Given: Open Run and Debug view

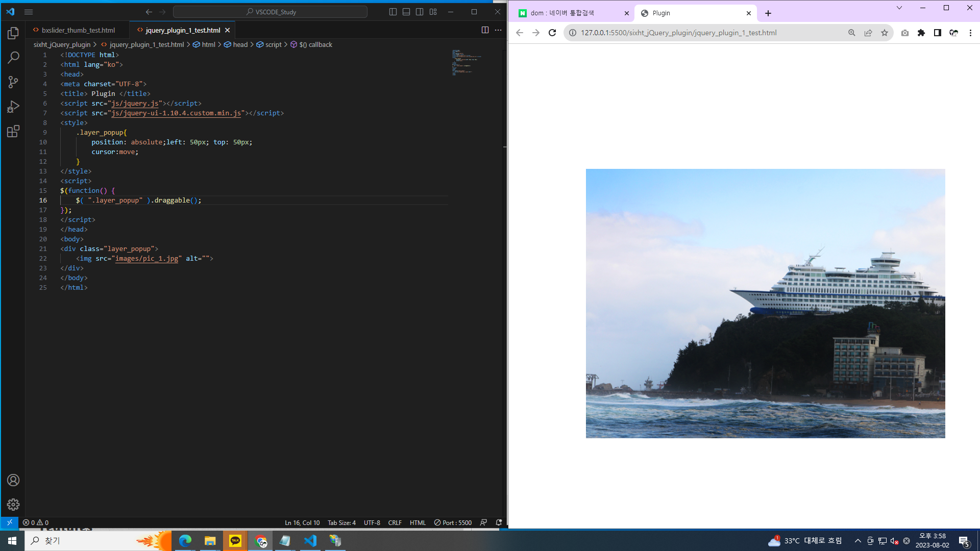Looking at the screenshot, I should [13, 107].
